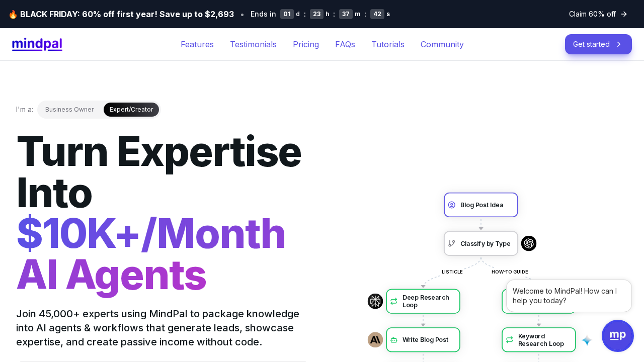Open the Features nav item

point(197,44)
